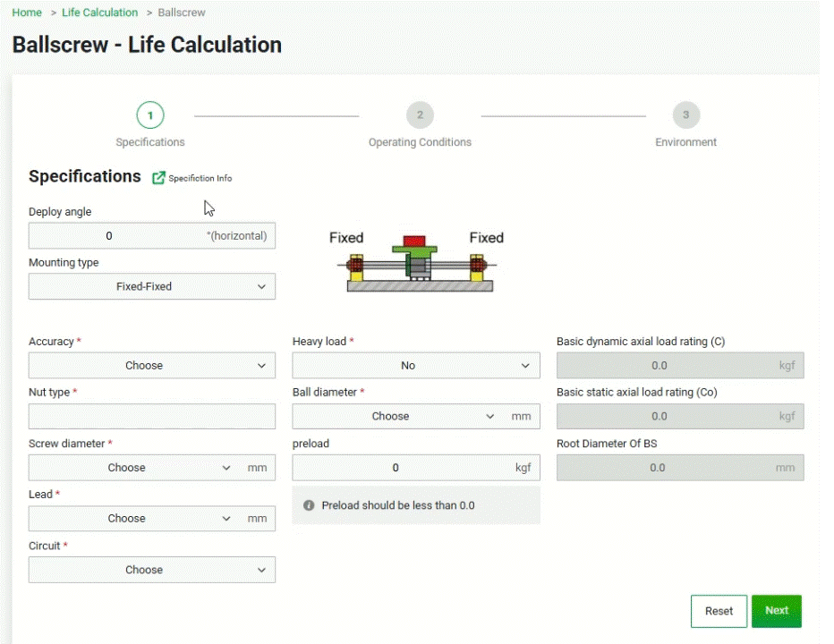This screenshot has height=644, width=834.
Task: Go to step 2 Operating Conditions
Action: (x=419, y=115)
